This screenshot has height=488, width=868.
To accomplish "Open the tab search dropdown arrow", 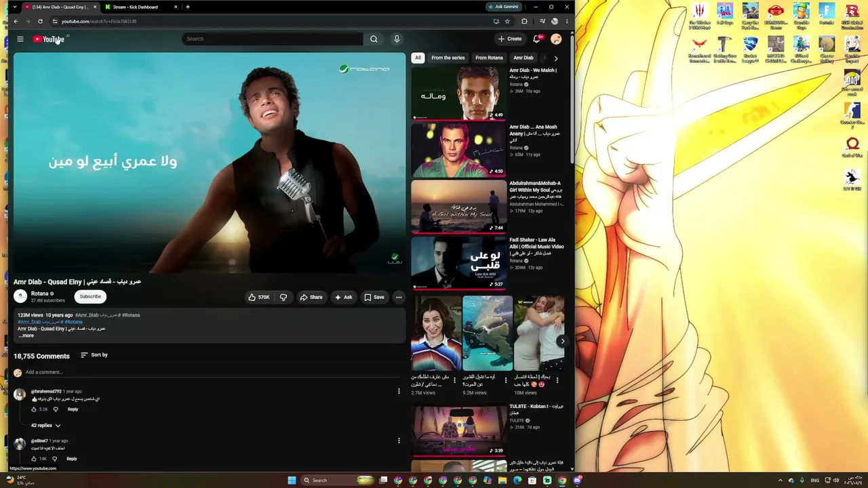I will (16, 7).
